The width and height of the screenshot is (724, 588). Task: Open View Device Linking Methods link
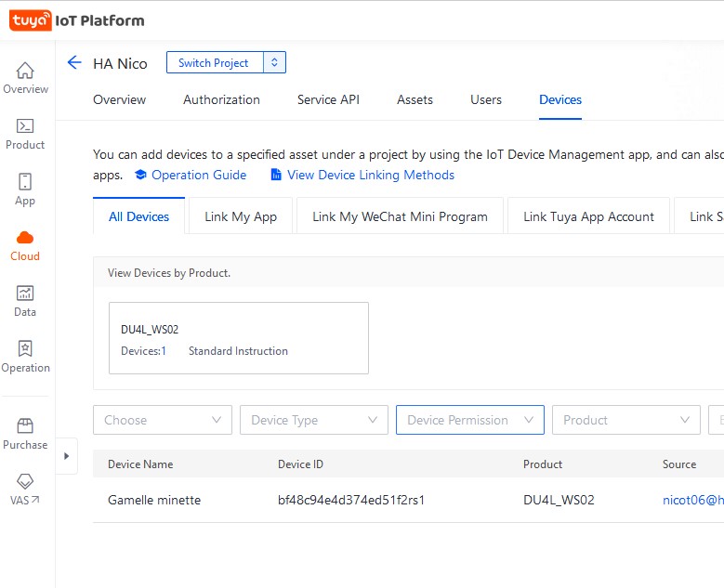point(362,175)
